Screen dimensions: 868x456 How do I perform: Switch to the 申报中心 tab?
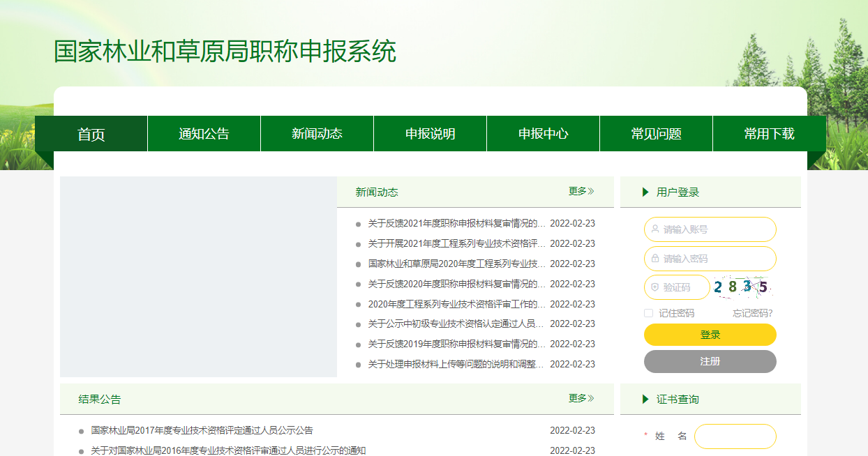pyautogui.click(x=543, y=134)
